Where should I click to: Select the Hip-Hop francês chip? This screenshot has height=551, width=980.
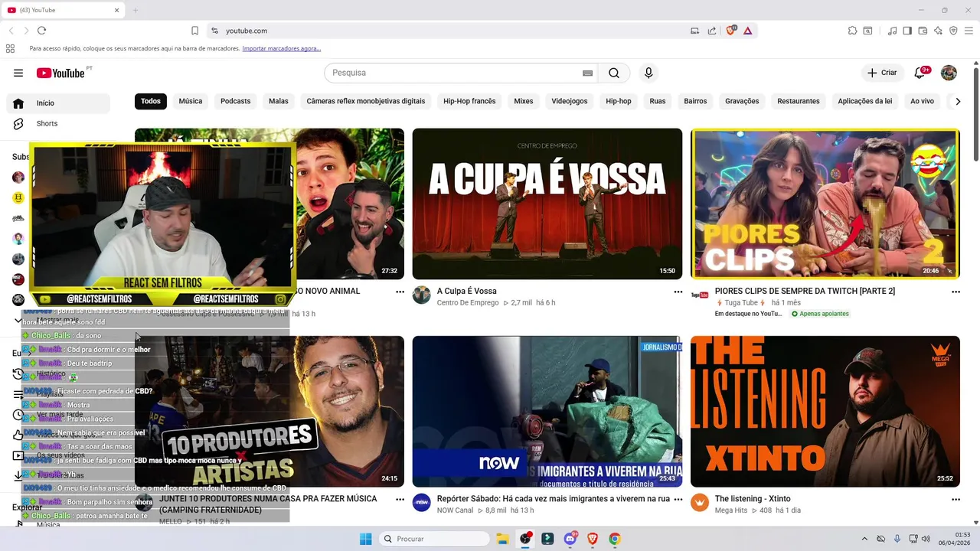click(469, 101)
